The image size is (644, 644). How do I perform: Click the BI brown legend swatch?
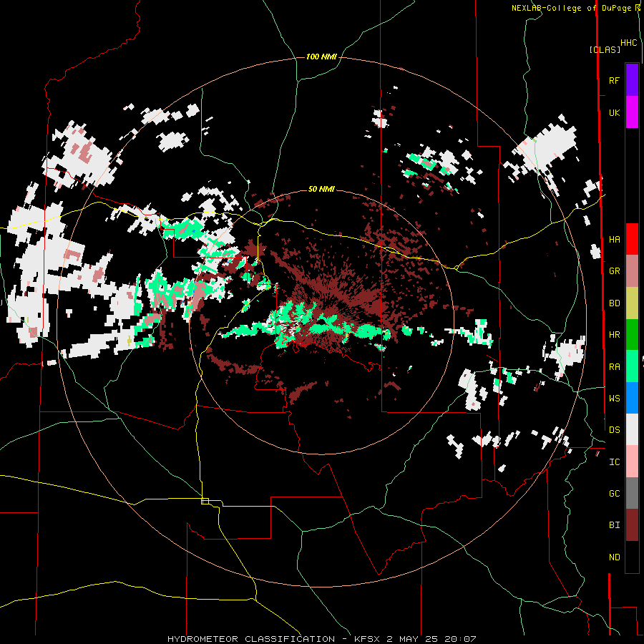(x=632, y=525)
